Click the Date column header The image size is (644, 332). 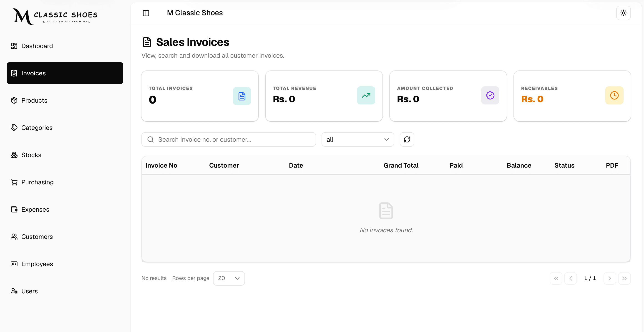click(296, 165)
